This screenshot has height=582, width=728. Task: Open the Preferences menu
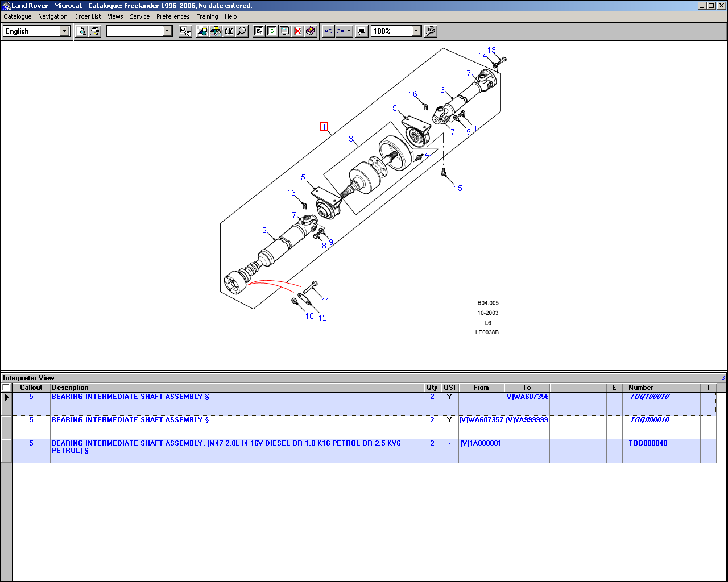pyautogui.click(x=173, y=16)
